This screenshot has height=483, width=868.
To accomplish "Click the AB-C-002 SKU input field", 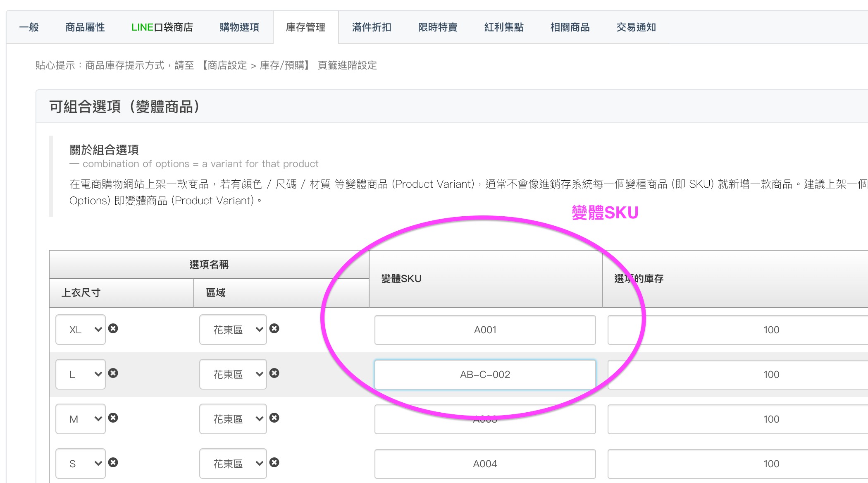I will coord(485,375).
